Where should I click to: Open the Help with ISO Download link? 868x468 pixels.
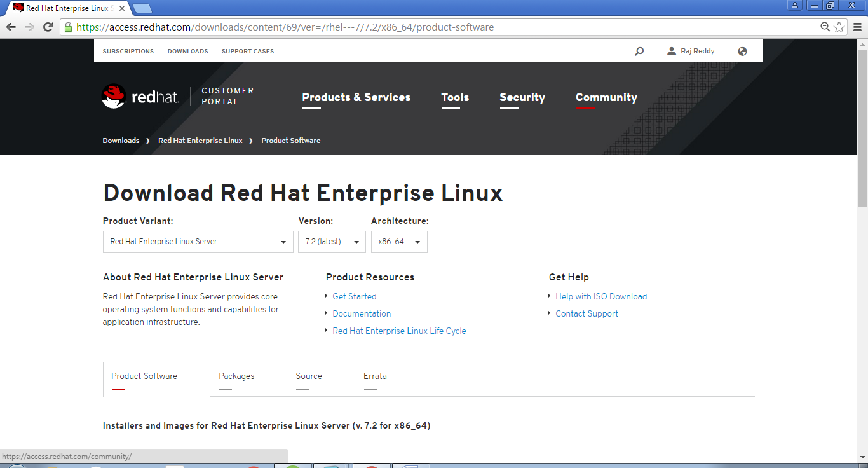click(601, 297)
